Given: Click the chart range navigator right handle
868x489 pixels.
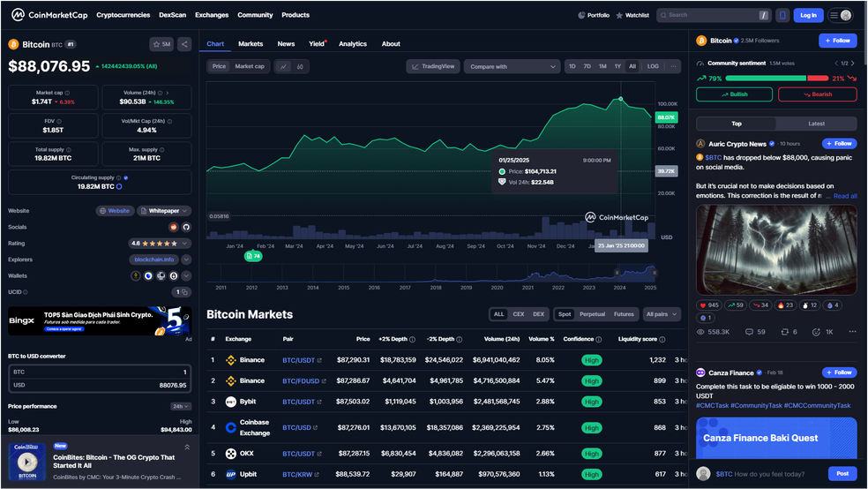Looking at the screenshot, I should point(655,273).
